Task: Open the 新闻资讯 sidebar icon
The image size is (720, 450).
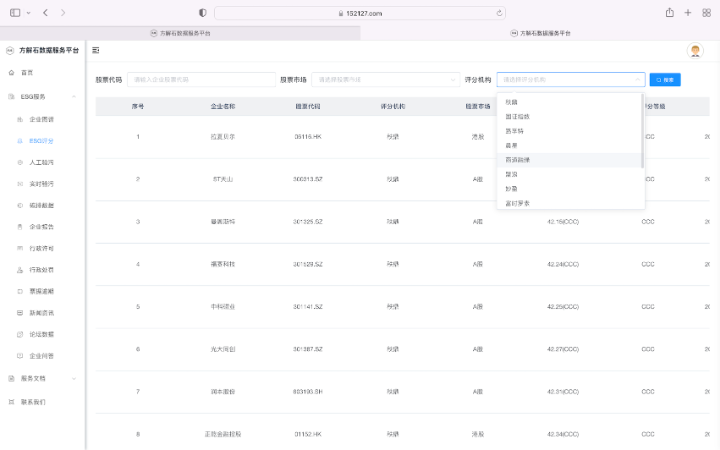Action: (x=20, y=313)
